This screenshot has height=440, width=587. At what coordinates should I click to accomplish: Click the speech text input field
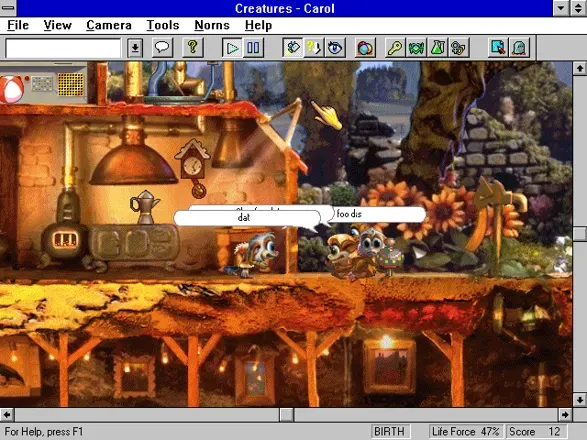(63, 48)
